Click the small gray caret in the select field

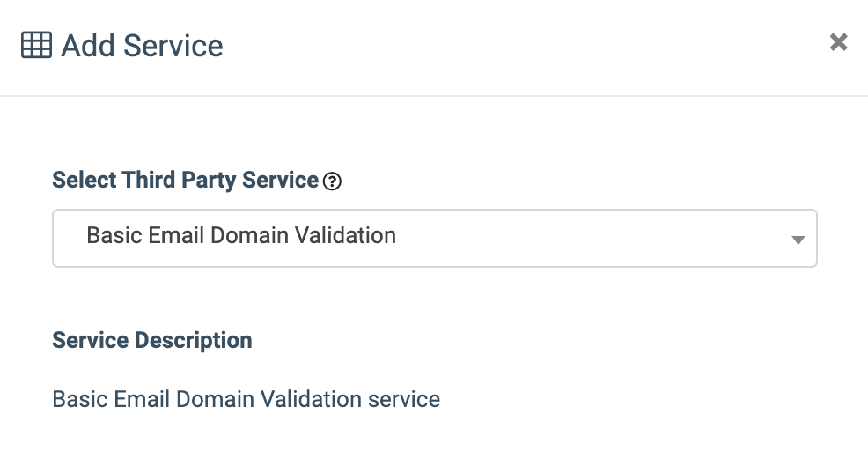798,240
